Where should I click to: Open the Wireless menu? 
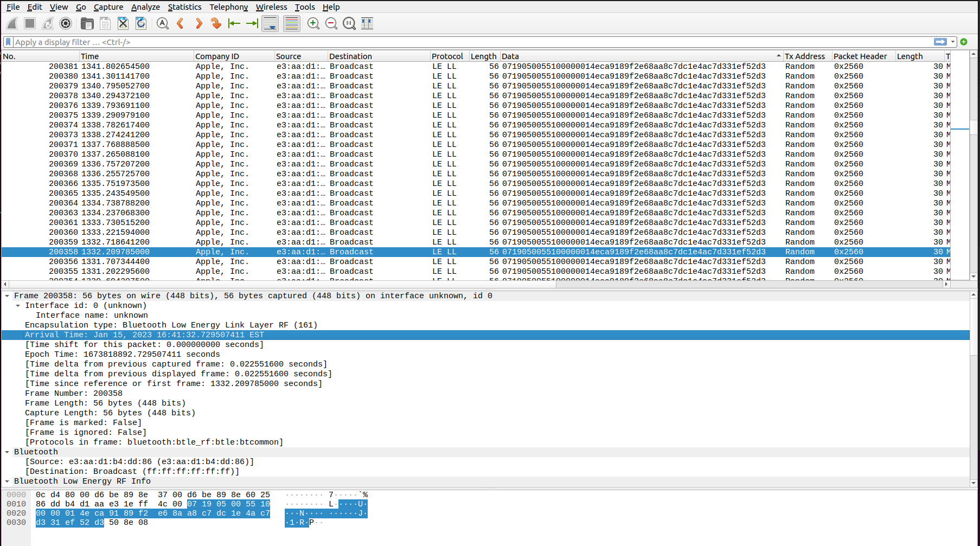coord(271,7)
